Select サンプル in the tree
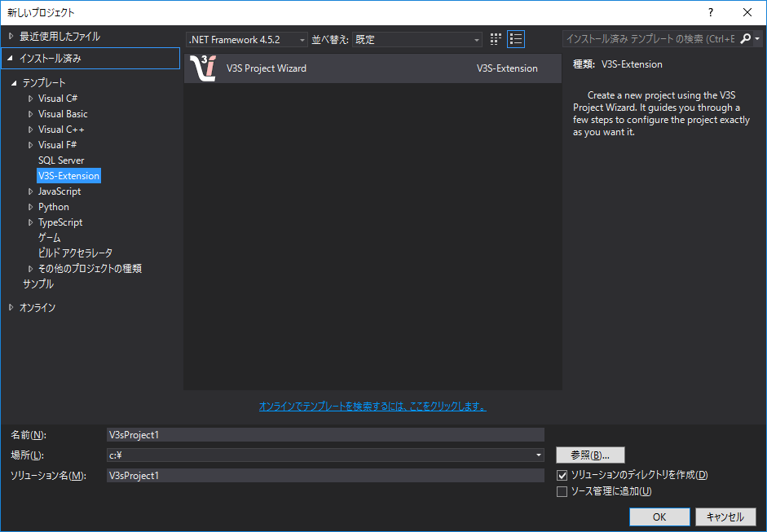Image resolution: width=767 pixels, height=532 pixels. pyautogui.click(x=38, y=284)
